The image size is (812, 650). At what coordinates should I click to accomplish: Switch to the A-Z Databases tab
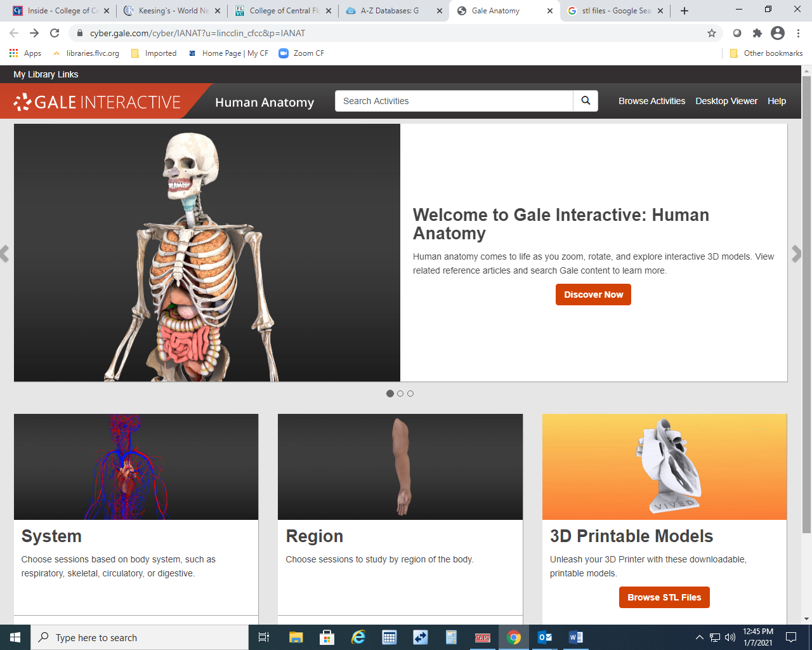click(x=389, y=11)
